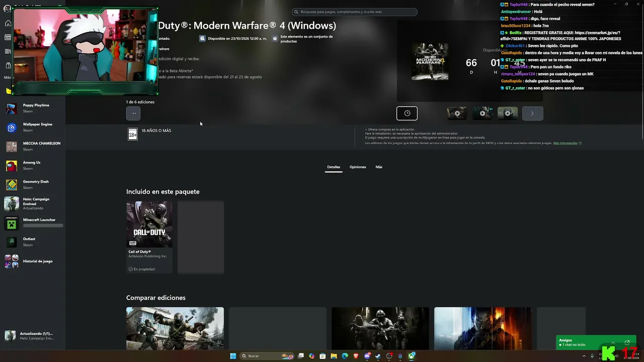Click the 'Disponible en 23/10/2026' availability text
The width and height of the screenshot is (644, 362).
click(x=237, y=39)
